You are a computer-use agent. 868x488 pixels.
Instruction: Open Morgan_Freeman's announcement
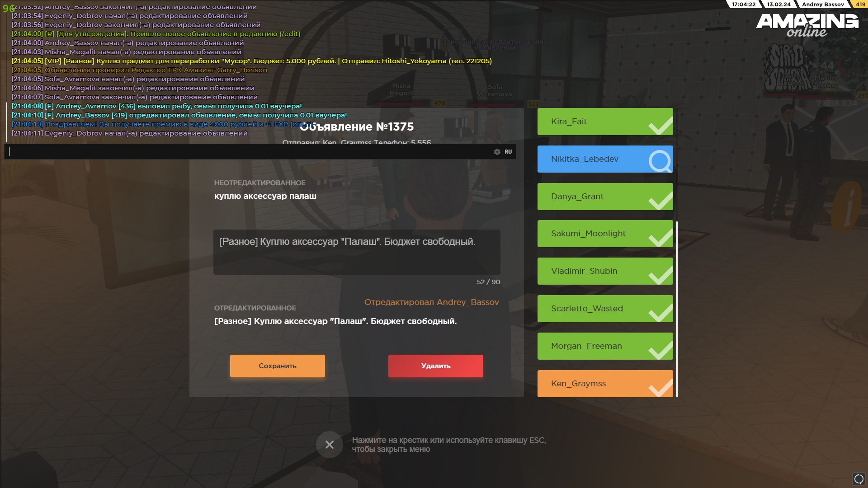pyautogui.click(x=605, y=346)
